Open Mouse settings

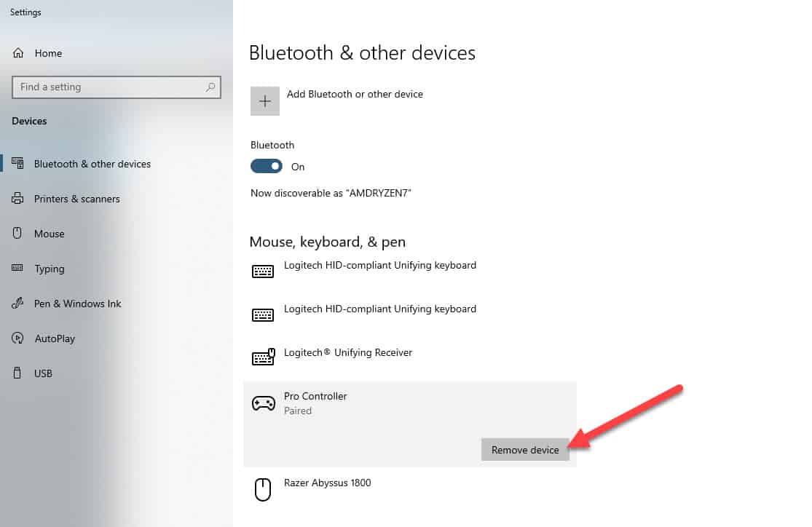(x=50, y=234)
